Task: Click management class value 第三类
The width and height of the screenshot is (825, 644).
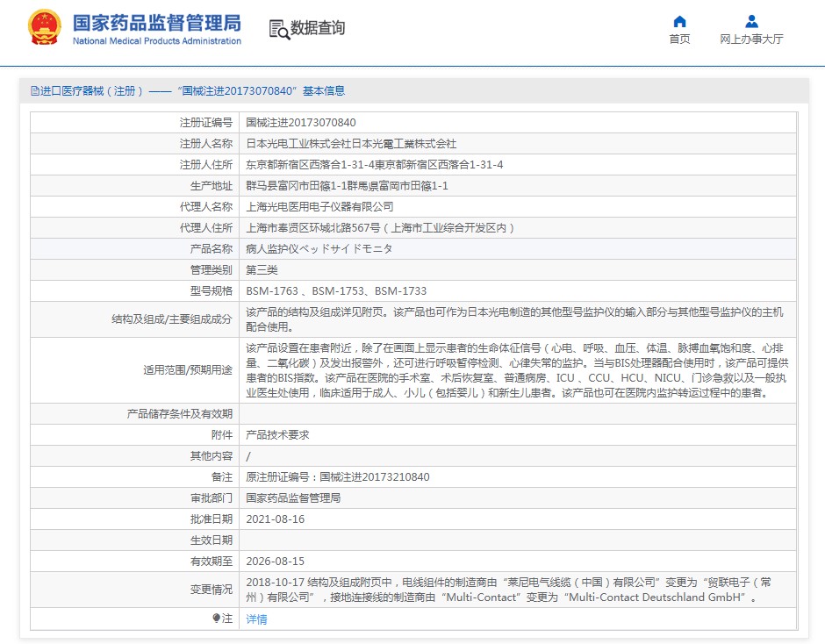Action: (x=262, y=270)
